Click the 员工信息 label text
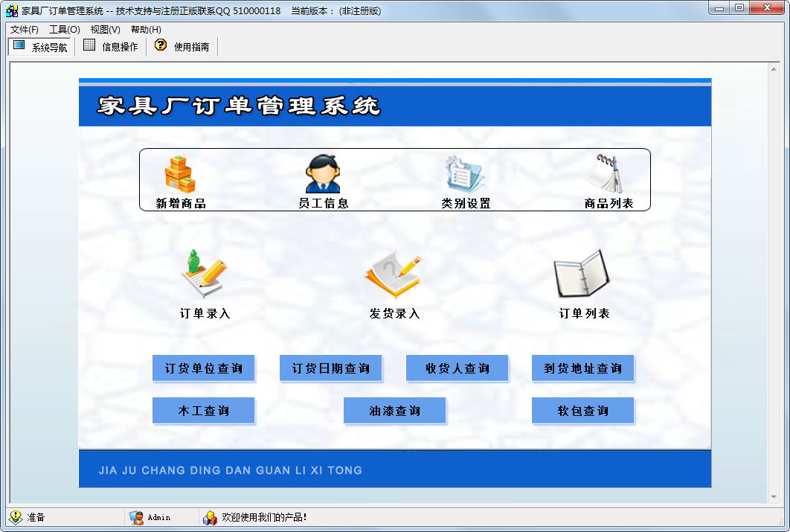 (324, 204)
